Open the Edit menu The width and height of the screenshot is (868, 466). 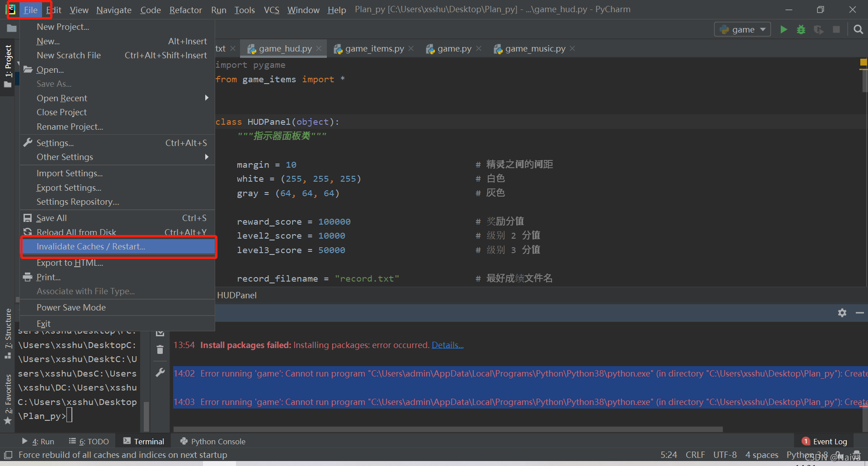(x=55, y=9)
